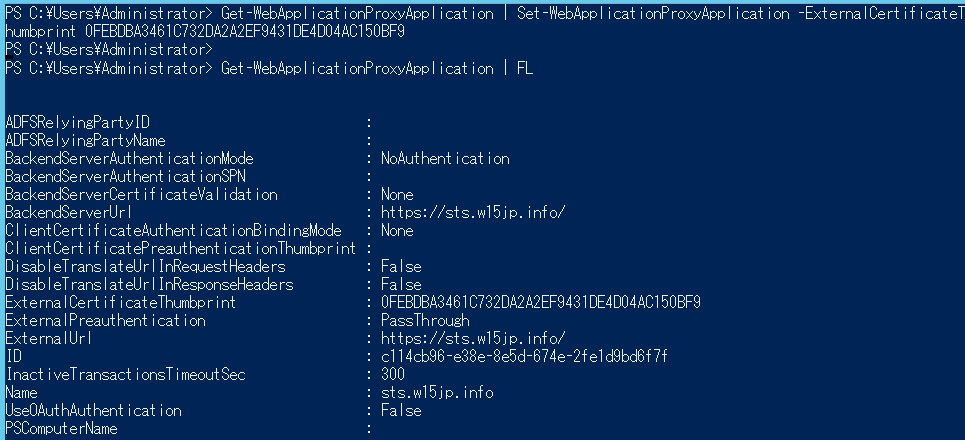Image resolution: width=965 pixels, height=440 pixels.
Task: Click the ClientCertificatePreauthenticationThumbprint property label
Action: pyautogui.click(x=180, y=249)
